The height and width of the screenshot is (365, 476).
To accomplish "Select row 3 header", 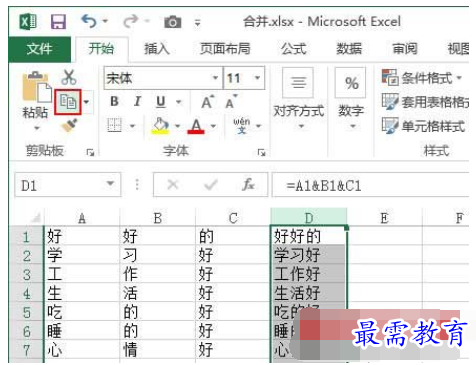I will 27,274.
